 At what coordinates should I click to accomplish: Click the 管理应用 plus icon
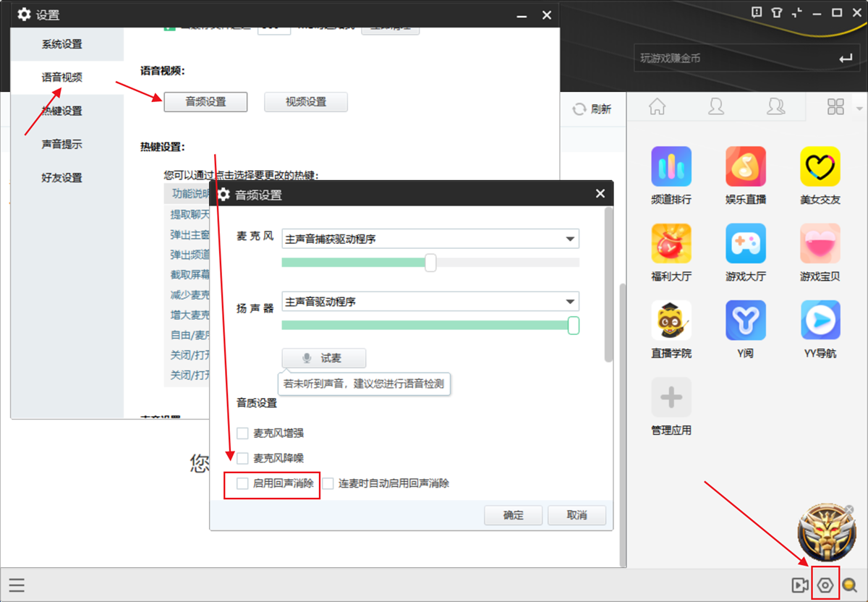point(671,397)
